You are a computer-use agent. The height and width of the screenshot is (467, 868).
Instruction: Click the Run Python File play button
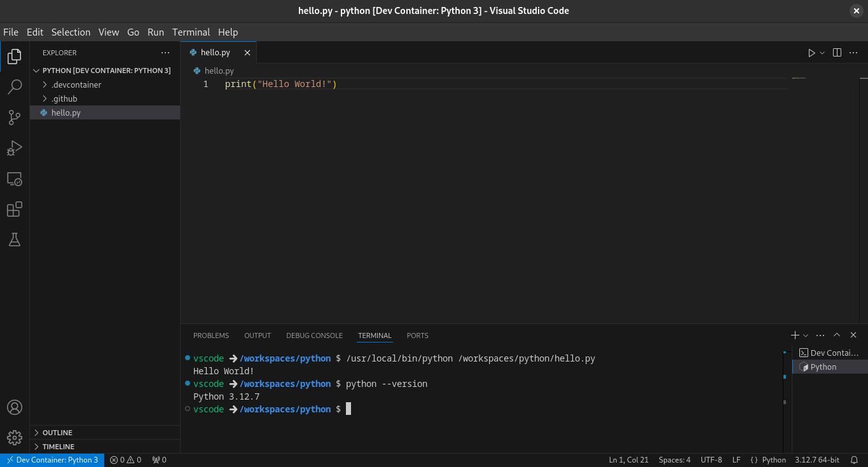click(x=811, y=53)
